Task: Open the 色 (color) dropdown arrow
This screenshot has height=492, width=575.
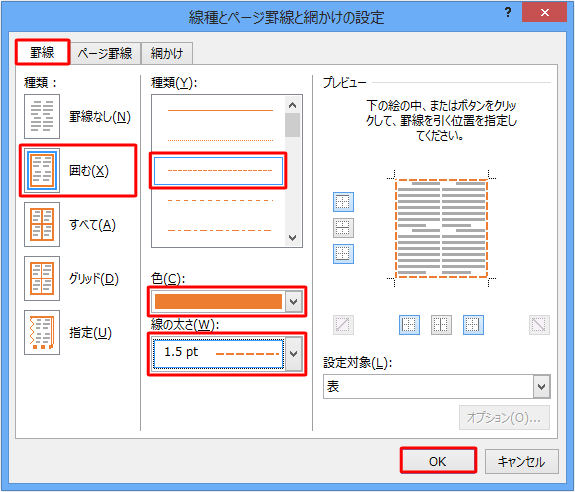Action: pos(293,302)
